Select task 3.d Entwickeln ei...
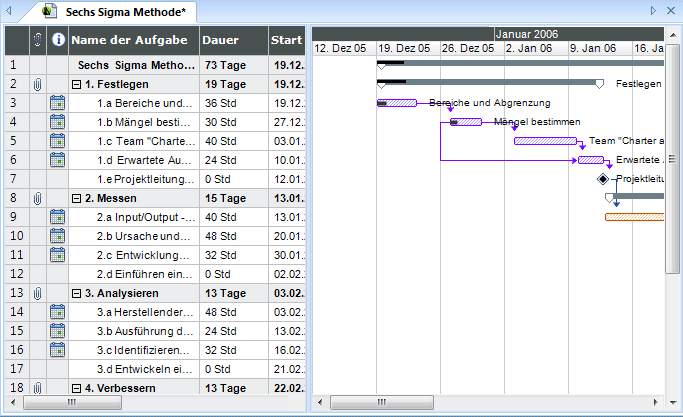This screenshot has width=683, height=417. pyautogui.click(x=134, y=369)
